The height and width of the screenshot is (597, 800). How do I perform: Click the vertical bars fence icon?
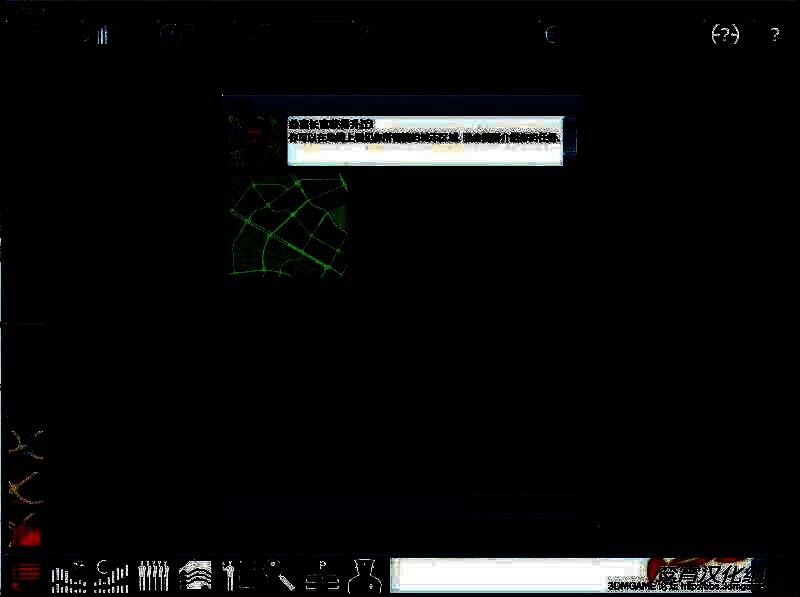153,575
